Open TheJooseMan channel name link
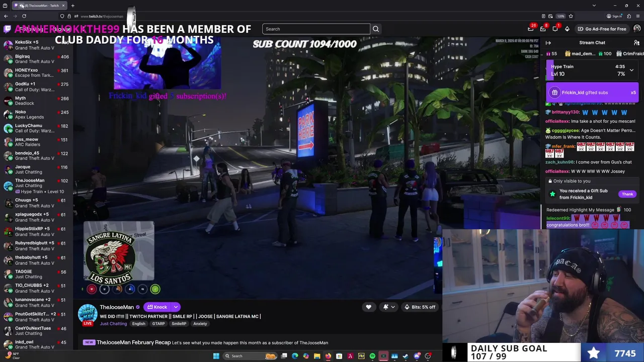The image size is (644, 362). (x=117, y=307)
